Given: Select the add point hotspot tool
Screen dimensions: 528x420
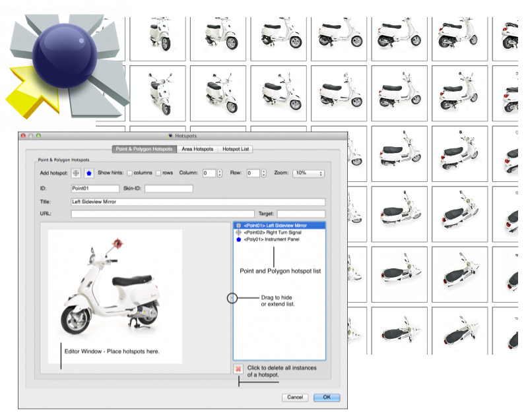Looking at the screenshot, I should tap(76, 173).
